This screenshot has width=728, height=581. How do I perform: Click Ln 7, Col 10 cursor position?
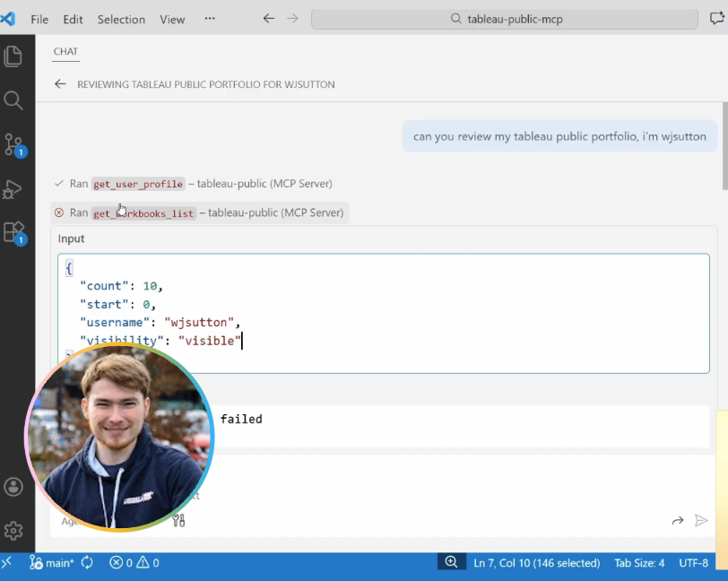(x=537, y=563)
